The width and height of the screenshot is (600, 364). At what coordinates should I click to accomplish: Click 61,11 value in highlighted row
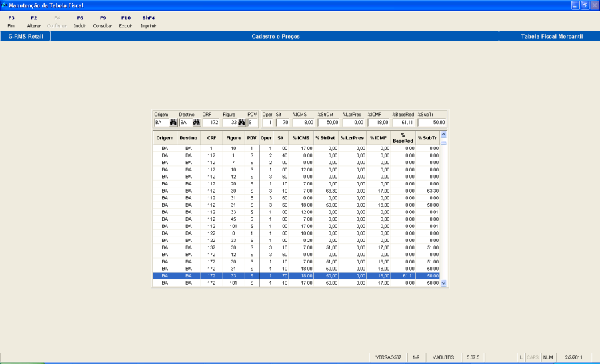click(407, 276)
